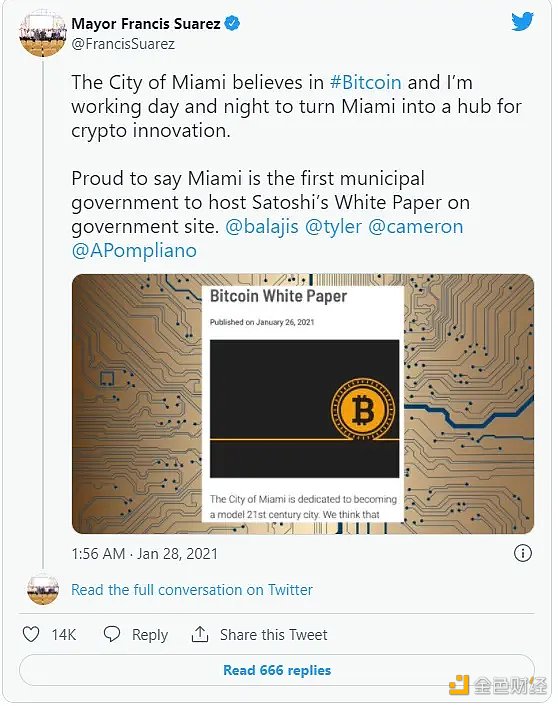Click the blue verified badge
This screenshot has width=558, height=706.
point(232,23)
